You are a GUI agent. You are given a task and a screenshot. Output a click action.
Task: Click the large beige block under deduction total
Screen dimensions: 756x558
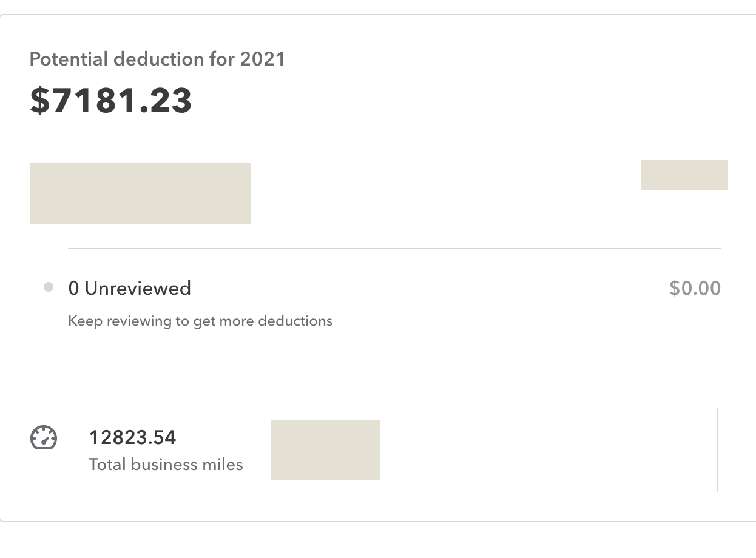(141, 193)
